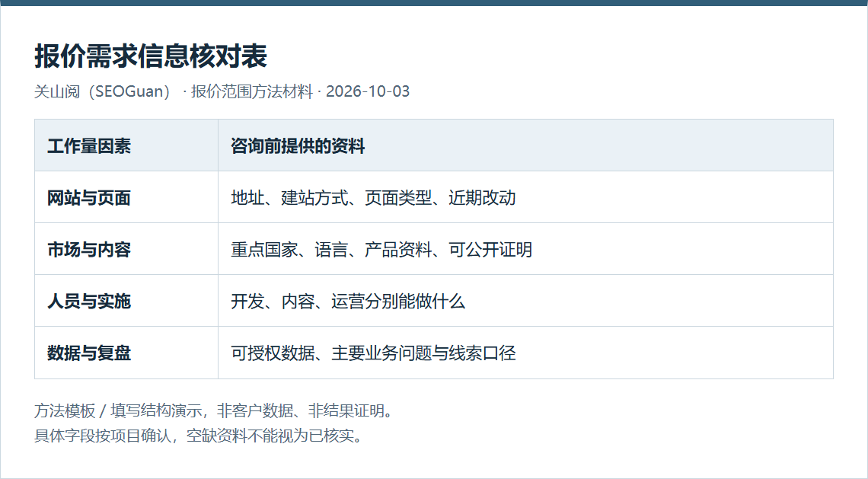Screen dimensions: 868x479
Task: Click the cell 重点国家、语言、产品资料、可公开证明
Action: click(x=525, y=249)
